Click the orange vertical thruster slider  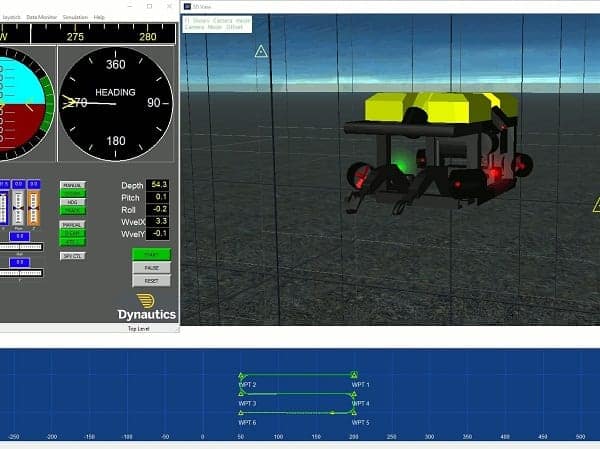(x=34, y=208)
